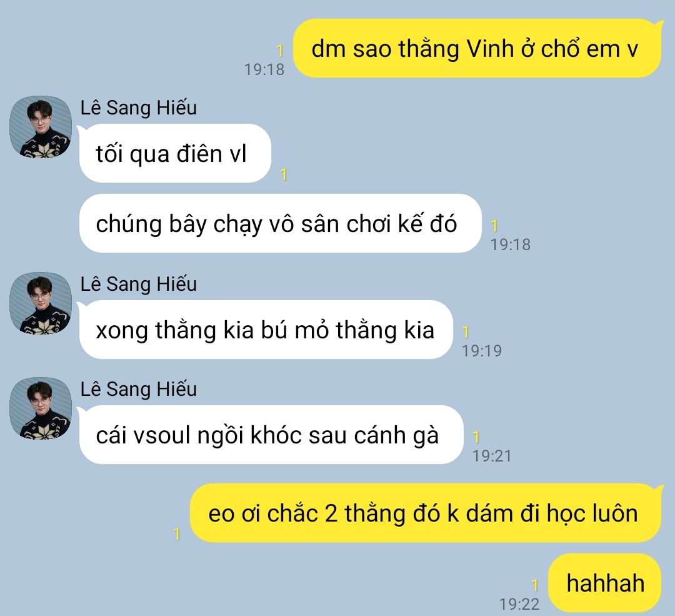Tap the yellow message 'eo ơi chắc 2 thằng đó'
The width and height of the screenshot is (675, 616).
[426, 513]
